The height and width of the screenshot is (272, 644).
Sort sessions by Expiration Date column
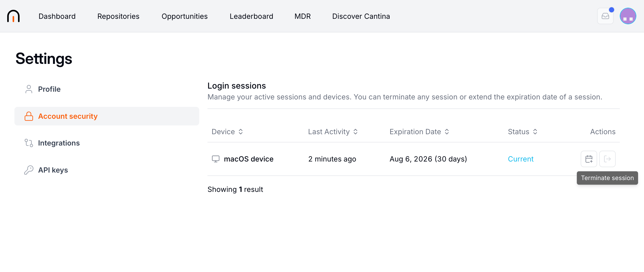pyautogui.click(x=419, y=132)
